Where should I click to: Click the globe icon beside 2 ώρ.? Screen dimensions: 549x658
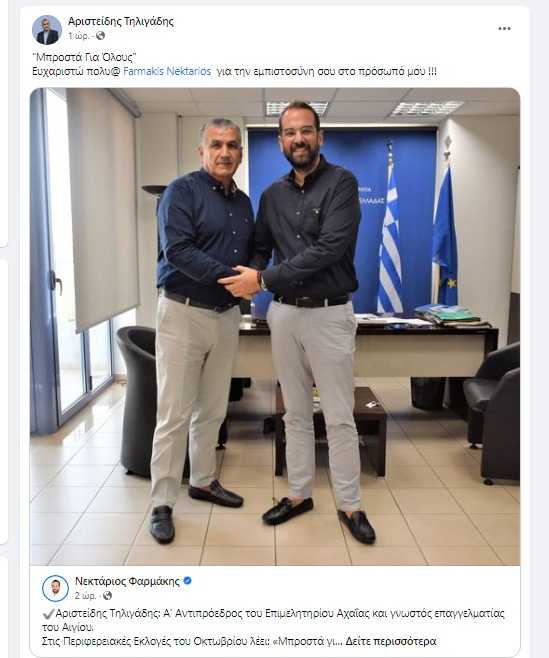[107, 595]
